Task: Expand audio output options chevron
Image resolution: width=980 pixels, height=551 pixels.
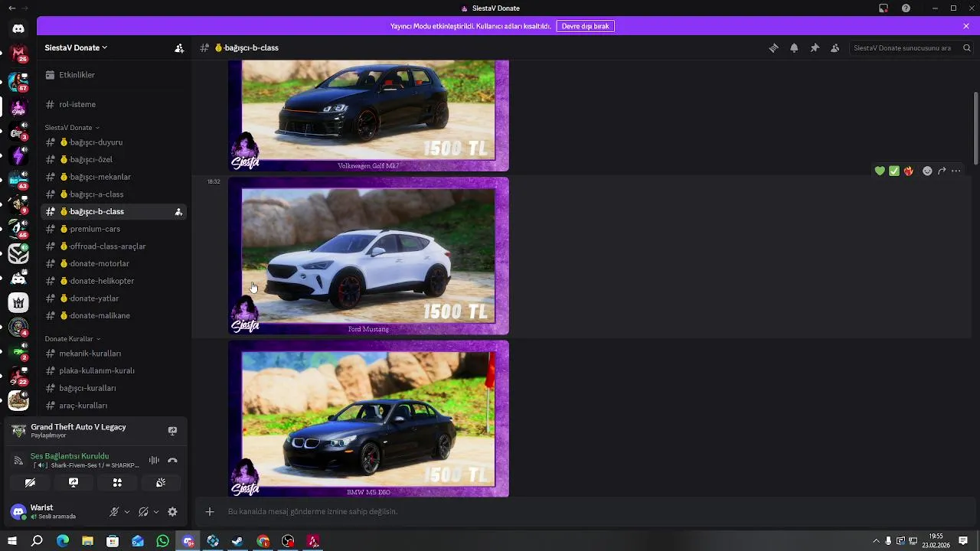Action: click(156, 511)
